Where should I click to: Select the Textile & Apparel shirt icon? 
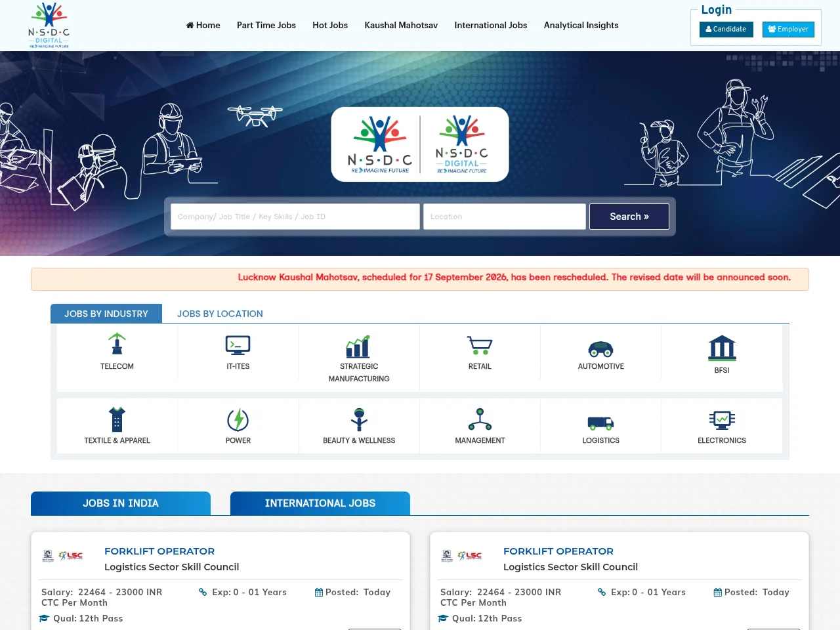point(117,419)
